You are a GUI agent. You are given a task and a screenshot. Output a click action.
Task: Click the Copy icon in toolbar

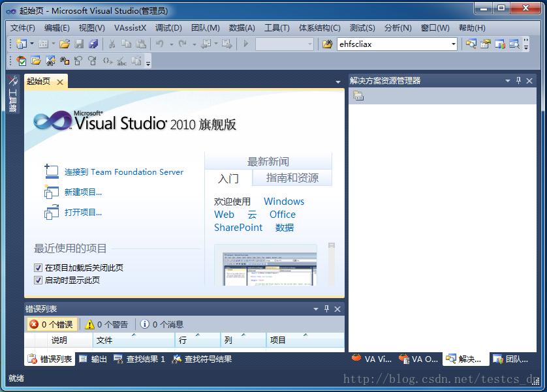coord(126,44)
